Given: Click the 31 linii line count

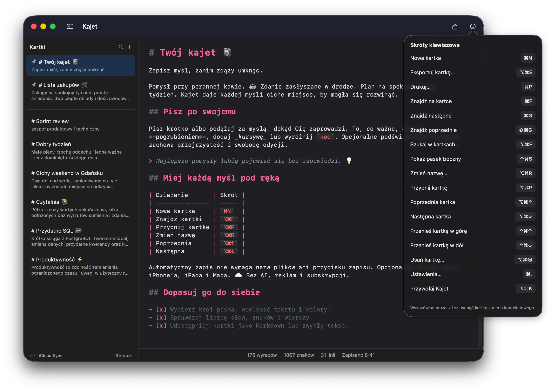Looking at the screenshot, I should pos(328,355).
